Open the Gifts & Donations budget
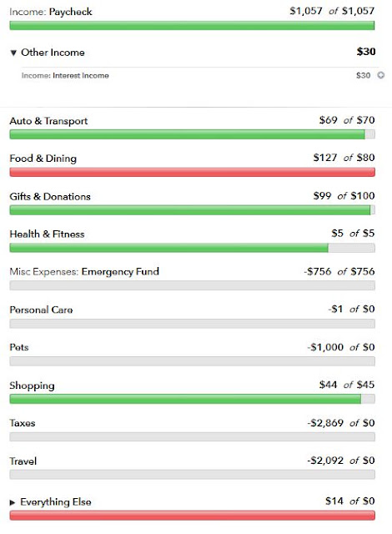Image resolution: width=392 pixels, height=534 pixels. click(50, 197)
